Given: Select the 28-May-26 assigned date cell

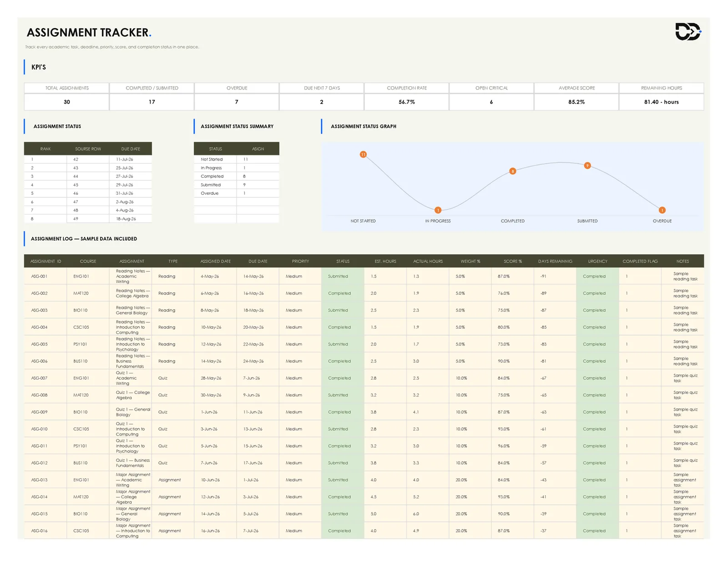Looking at the screenshot, I should [x=216, y=378].
